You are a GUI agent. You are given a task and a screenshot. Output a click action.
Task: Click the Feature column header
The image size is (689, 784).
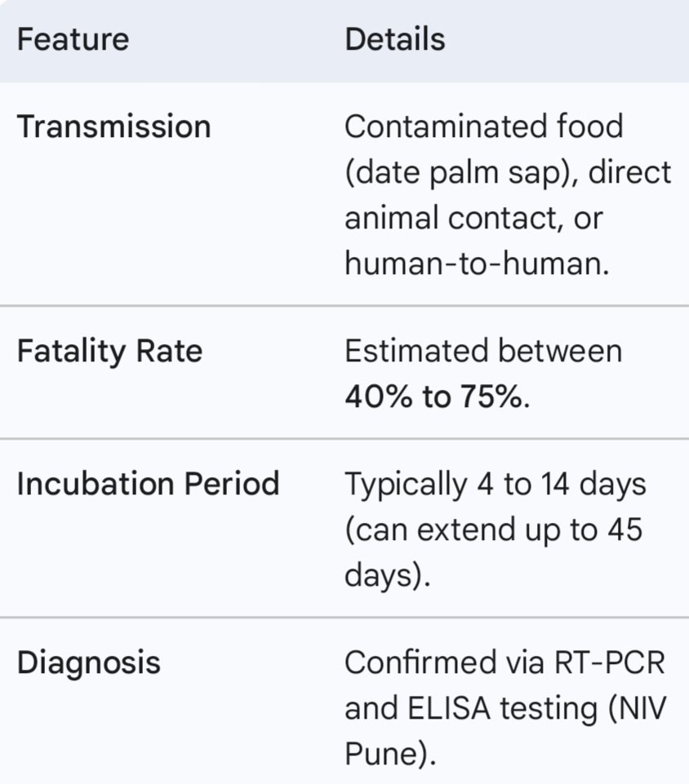(73, 39)
